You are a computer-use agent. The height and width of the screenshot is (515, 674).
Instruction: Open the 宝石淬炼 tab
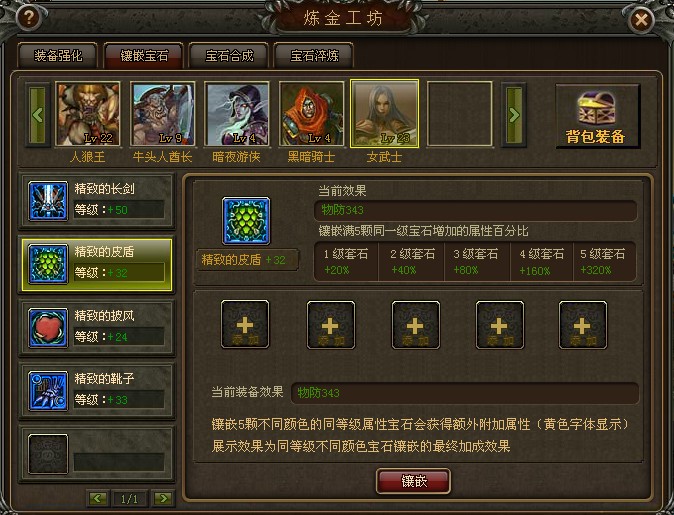point(314,55)
